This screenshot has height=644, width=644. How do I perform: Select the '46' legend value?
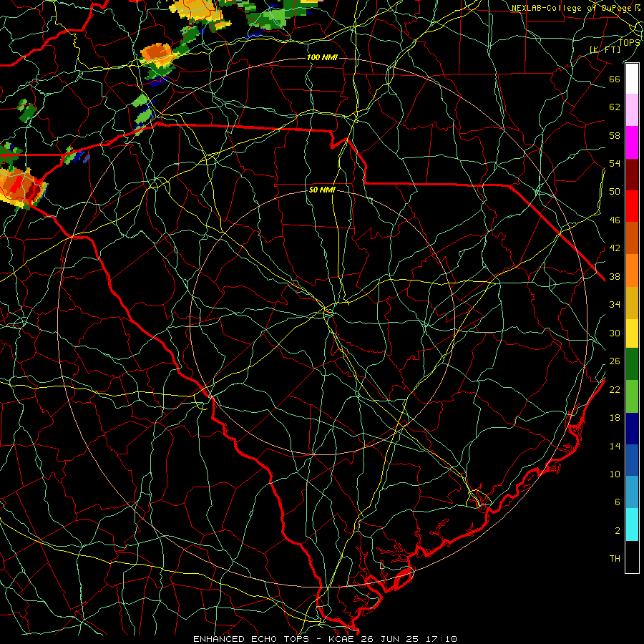pyautogui.click(x=615, y=220)
